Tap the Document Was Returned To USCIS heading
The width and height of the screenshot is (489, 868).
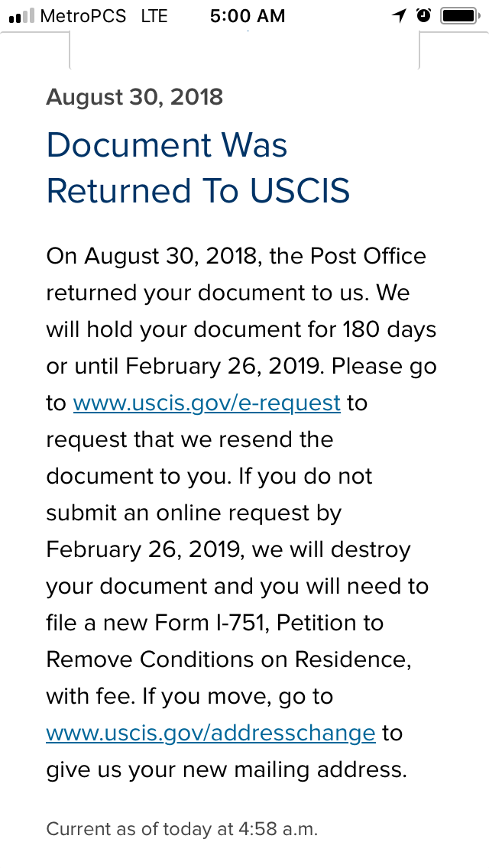198,167
